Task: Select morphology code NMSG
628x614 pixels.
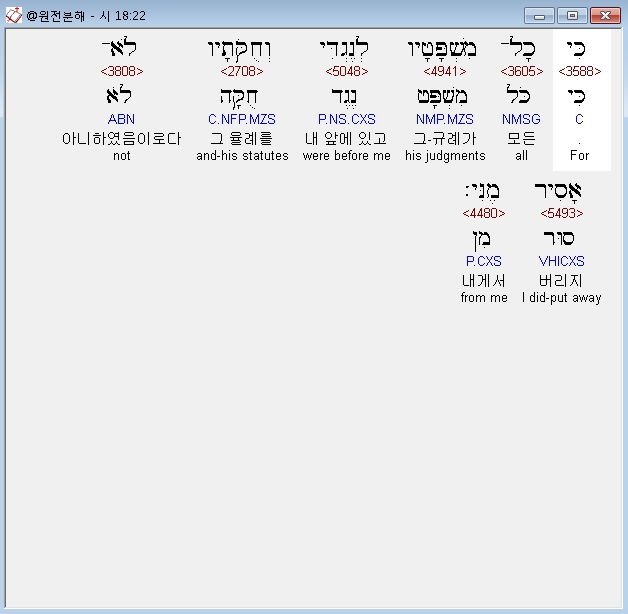Action: 521,119
